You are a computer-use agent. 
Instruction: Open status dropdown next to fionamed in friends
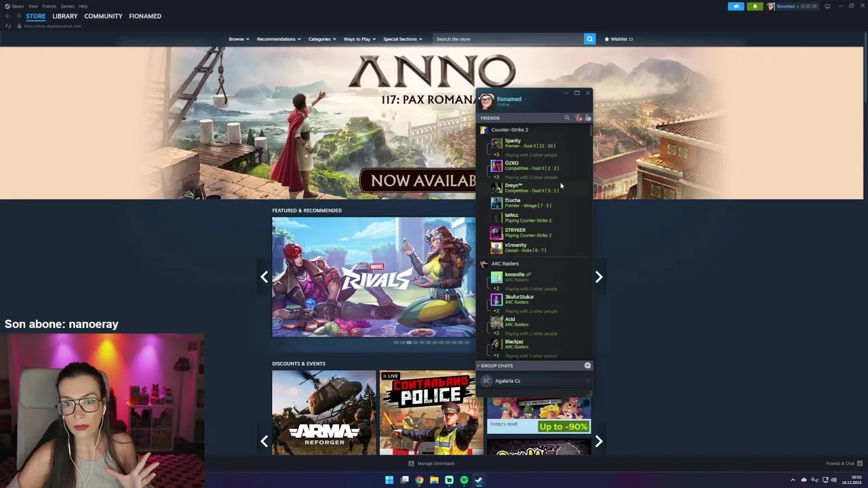coord(525,99)
